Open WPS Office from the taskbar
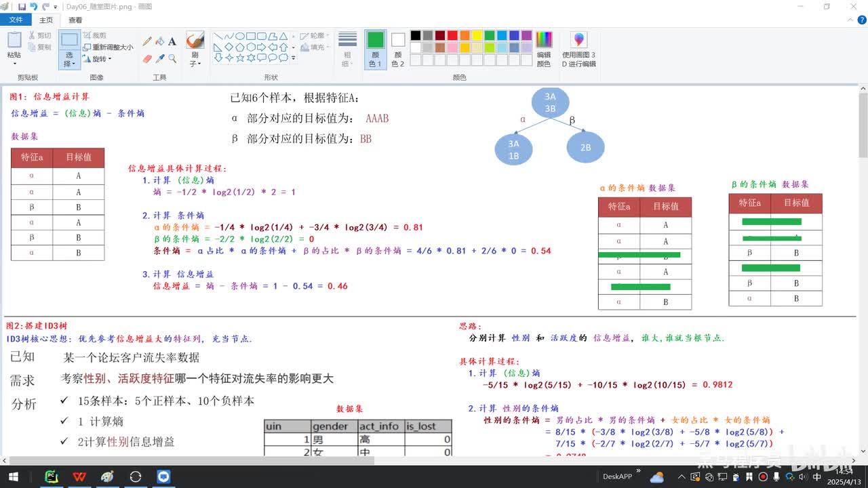868x488 pixels. 79,476
